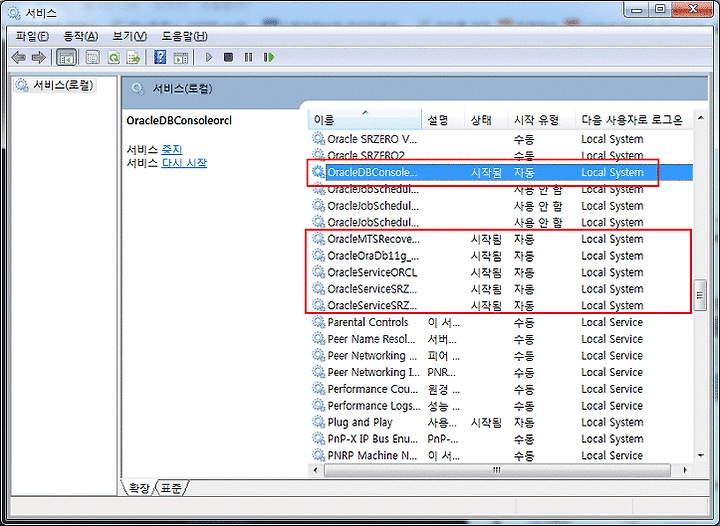720x526 pixels.
Task: Click the 중지 service link
Action: [x=172, y=150]
